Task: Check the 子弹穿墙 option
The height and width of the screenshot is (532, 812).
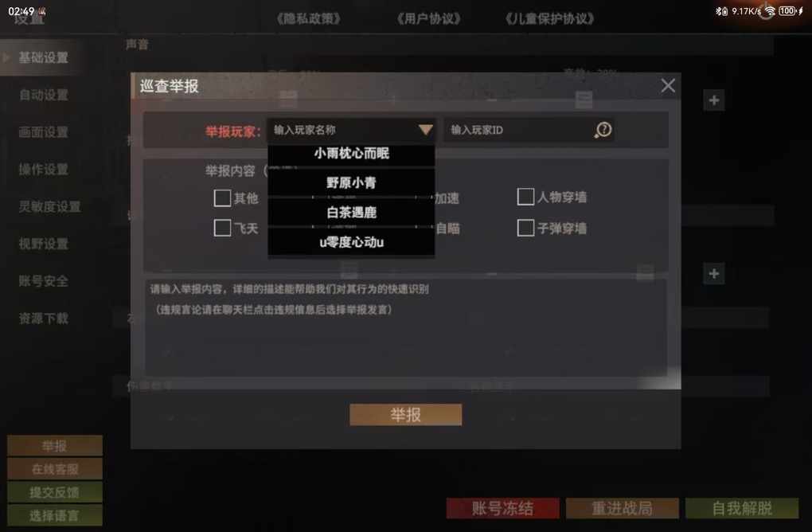Action: (525, 228)
